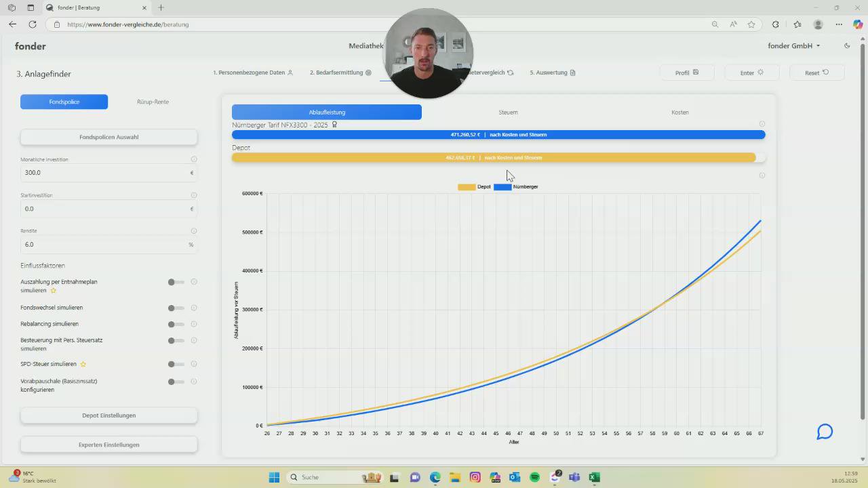Open browser profile avatar
Screen dimensions: 868x488
click(x=818, y=24)
